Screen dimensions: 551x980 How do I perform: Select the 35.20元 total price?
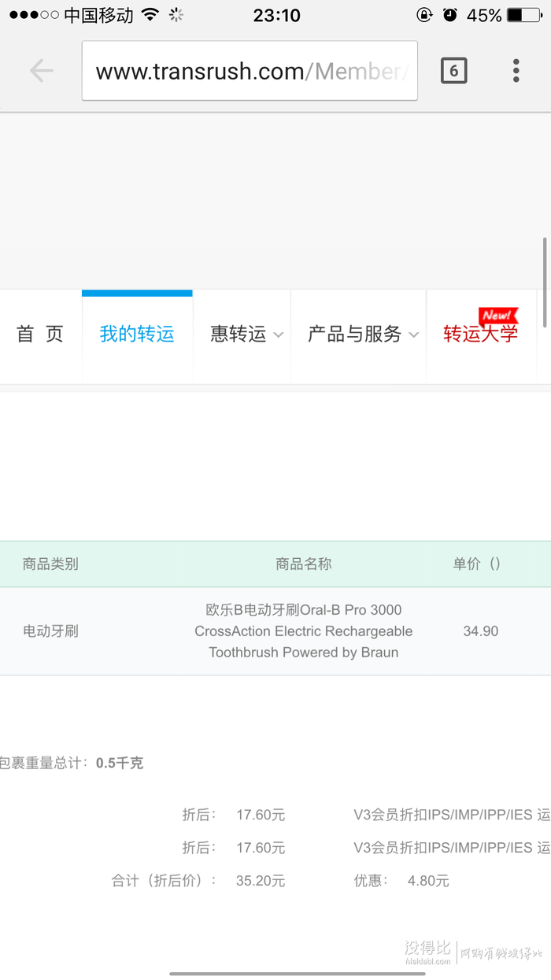[x=261, y=881]
